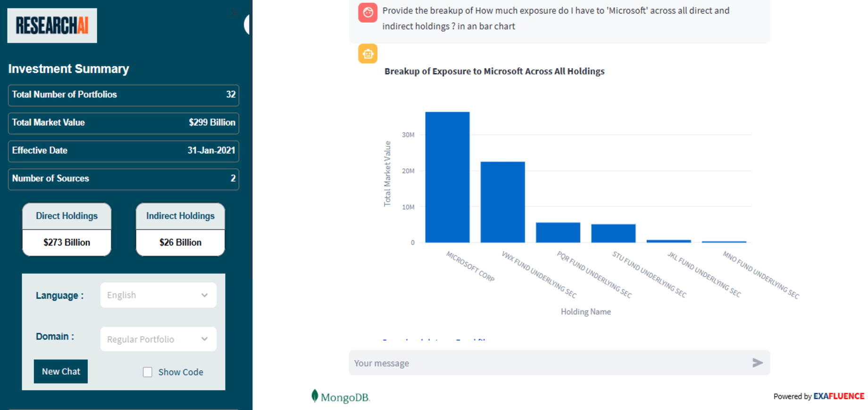The height and width of the screenshot is (410, 868).
Task: Click the Total Market Value axis label
Action: pyautogui.click(x=387, y=173)
